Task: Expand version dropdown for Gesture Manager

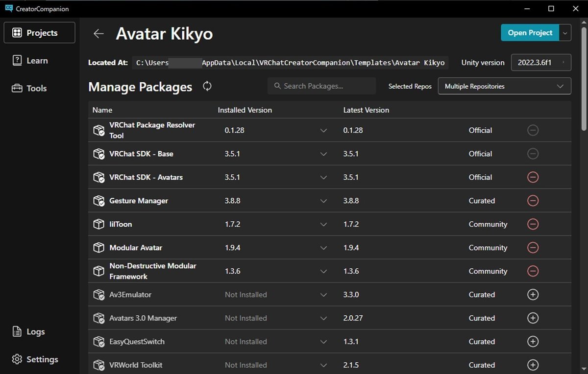Action: 323,201
